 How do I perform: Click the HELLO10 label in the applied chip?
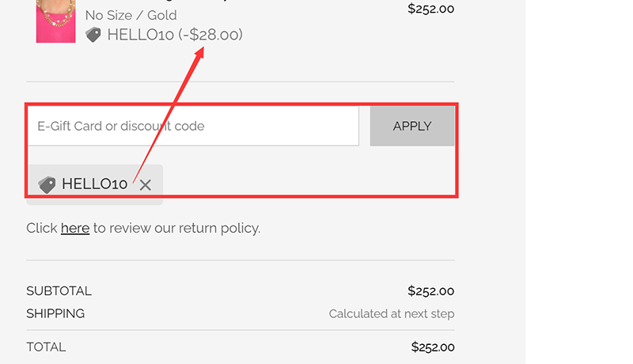pyautogui.click(x=94, y=184)
